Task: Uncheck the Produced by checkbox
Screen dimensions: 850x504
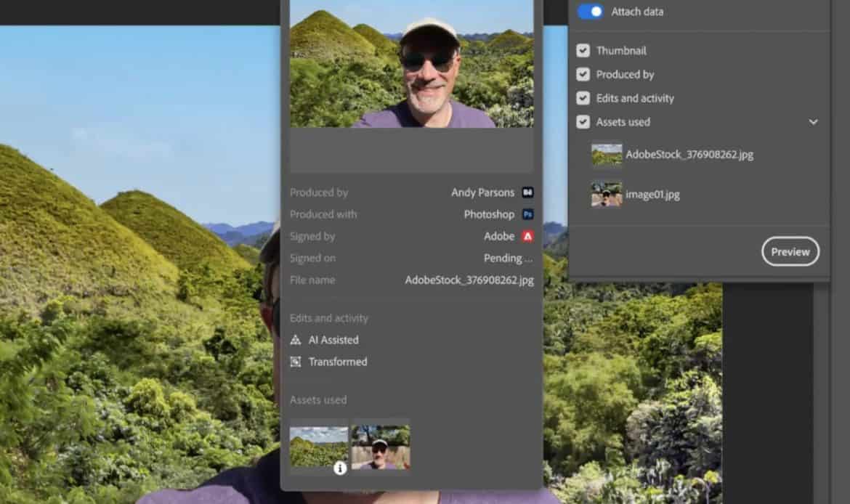Action: (583, 74)
